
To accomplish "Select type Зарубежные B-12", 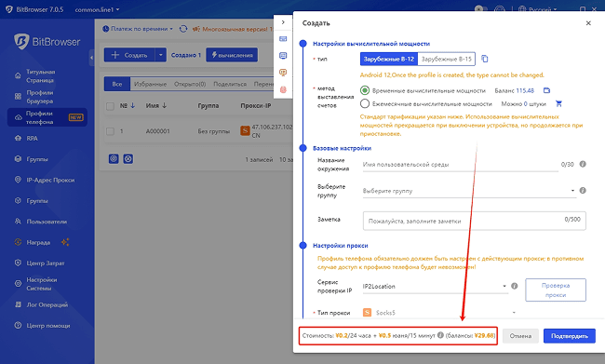I will (389, 59).
